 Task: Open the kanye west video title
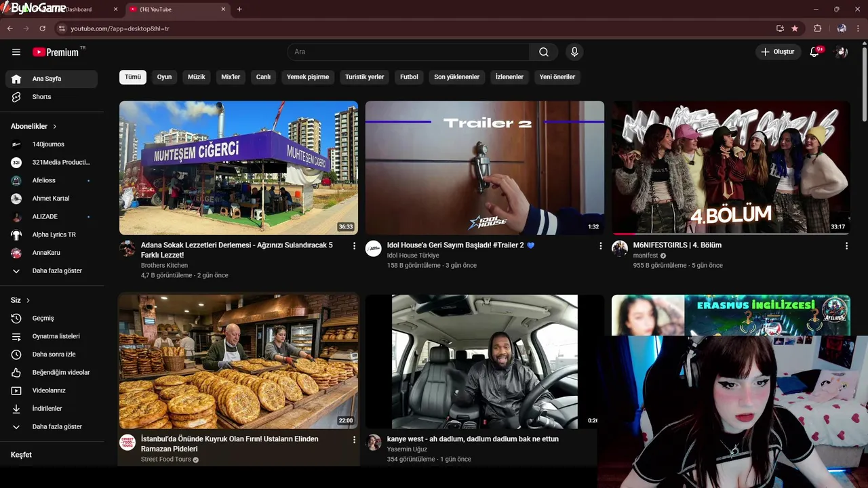click(x=473, y=439)
